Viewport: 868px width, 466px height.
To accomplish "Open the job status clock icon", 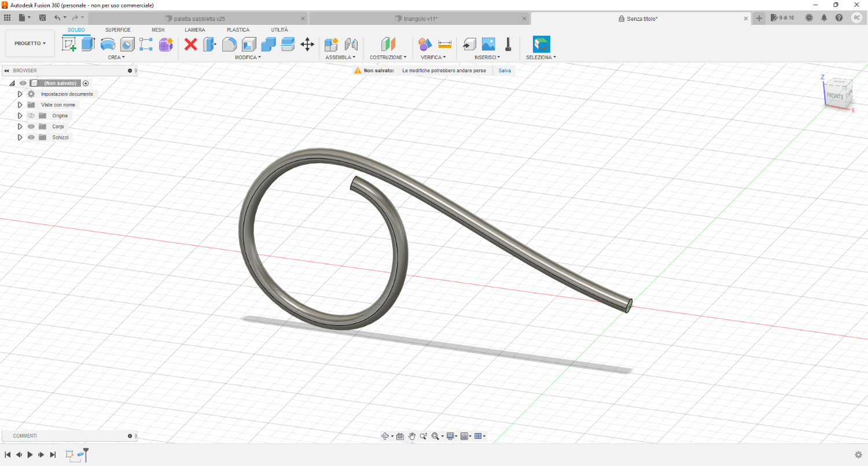I will pos(809,18).
